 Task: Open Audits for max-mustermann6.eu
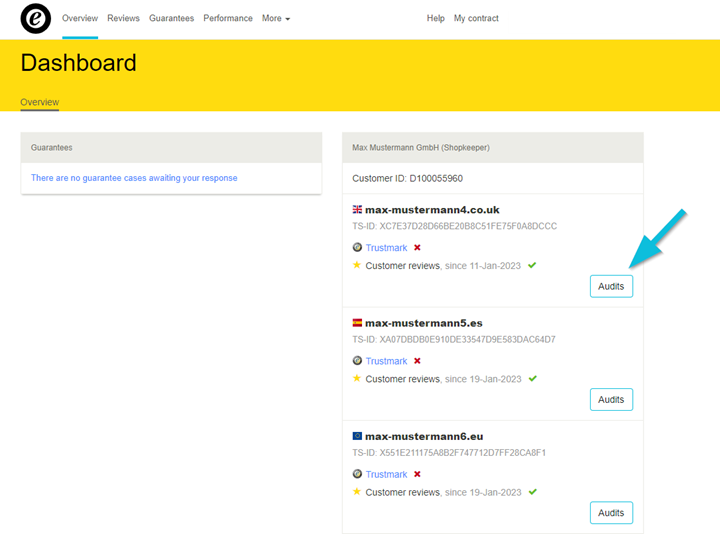pos(611,513)
